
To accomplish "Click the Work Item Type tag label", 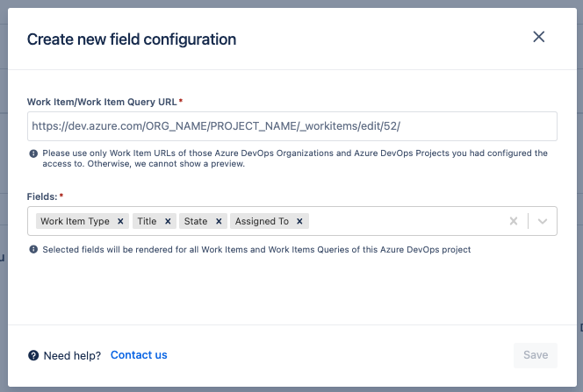I will (75, 222).
